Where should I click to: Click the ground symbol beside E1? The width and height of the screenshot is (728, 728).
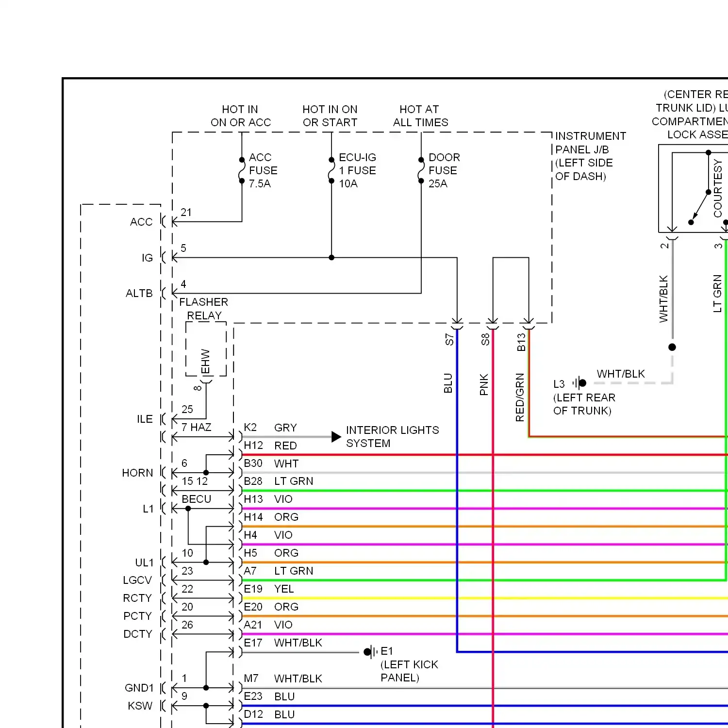pyautogui.click(x=371, y=652)
